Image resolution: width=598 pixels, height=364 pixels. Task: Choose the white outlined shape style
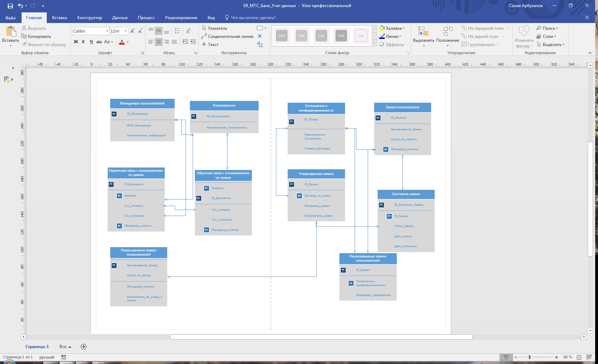tap(361, 35)
